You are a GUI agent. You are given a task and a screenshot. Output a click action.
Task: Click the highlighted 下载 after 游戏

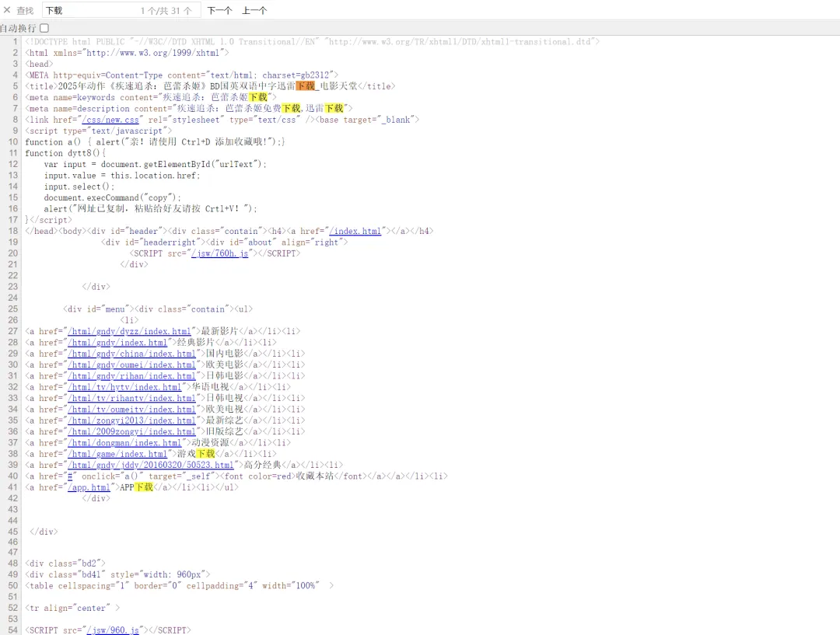tap(205, 454)
